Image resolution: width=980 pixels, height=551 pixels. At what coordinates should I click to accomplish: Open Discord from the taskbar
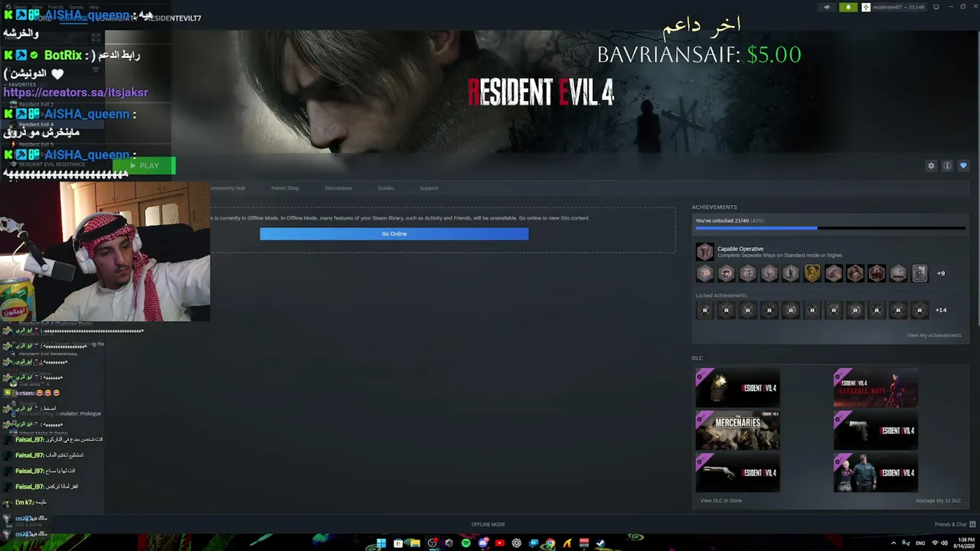(x=483, y=543)
